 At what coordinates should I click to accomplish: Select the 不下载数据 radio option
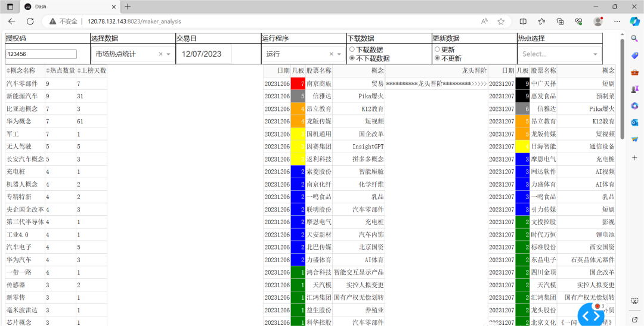[352, 58]
